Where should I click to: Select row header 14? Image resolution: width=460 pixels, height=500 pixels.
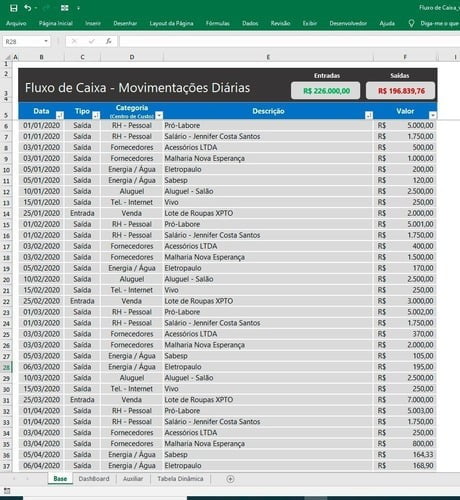6,214
